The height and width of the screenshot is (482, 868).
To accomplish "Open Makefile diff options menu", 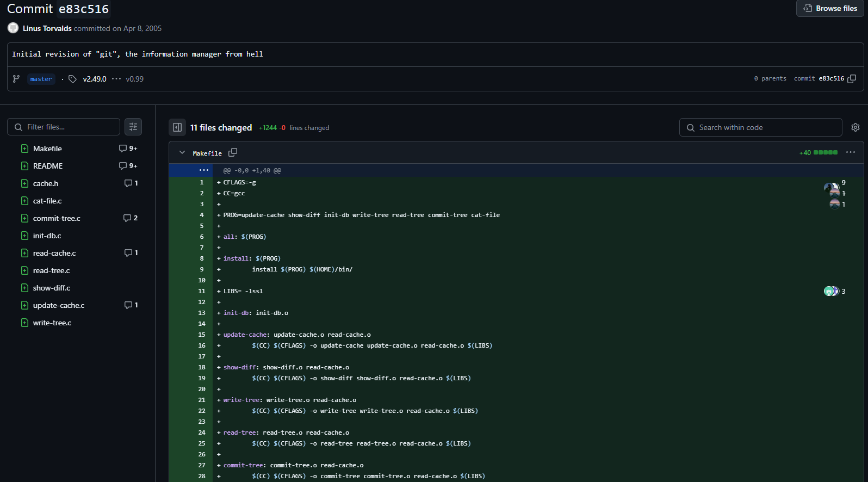I will [851, 152].
